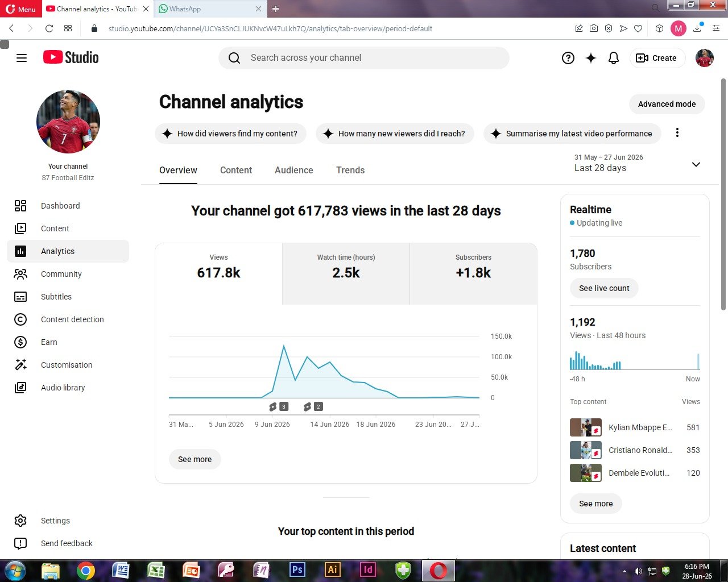Expand the Last 28 days date dropdown
This screenshot has height=582, width=728.
pos(637,163)
